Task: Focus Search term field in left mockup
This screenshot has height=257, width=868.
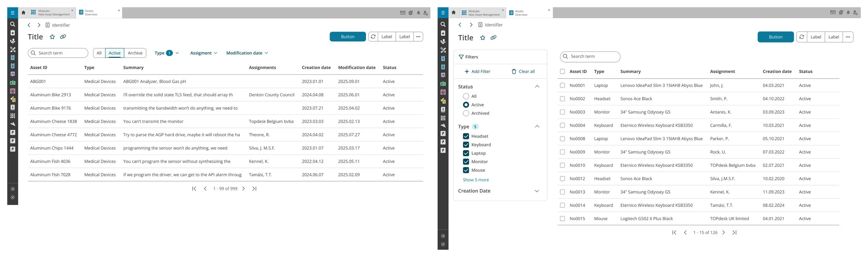Action: coord(58,53)
